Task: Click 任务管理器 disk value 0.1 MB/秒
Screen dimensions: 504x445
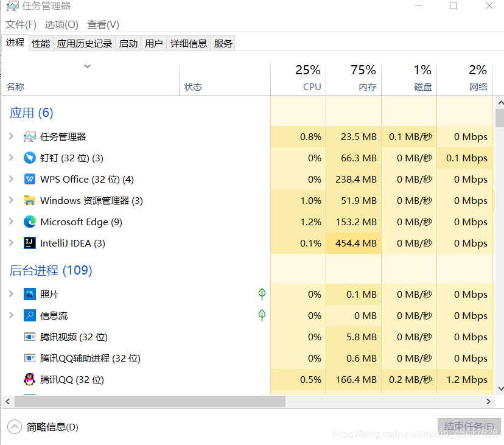Action: (410, 136)
